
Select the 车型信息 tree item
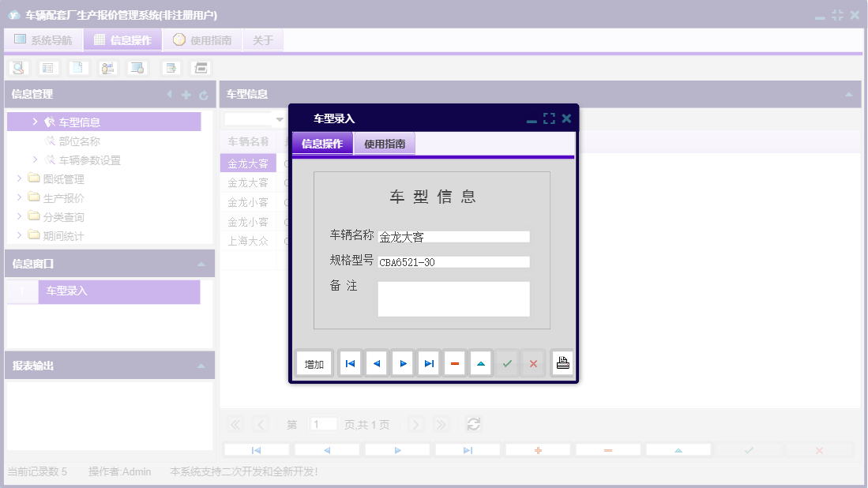(79, 119)
